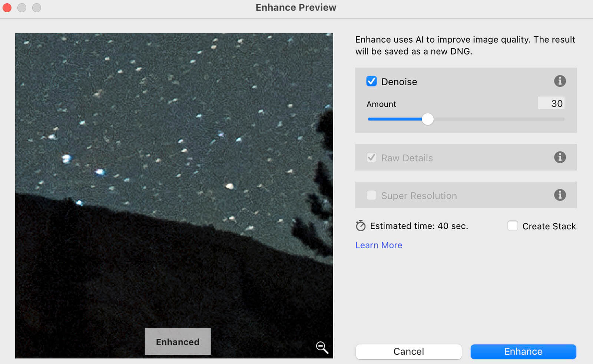Click the Enhanced label on the preview

pos(178,342)
